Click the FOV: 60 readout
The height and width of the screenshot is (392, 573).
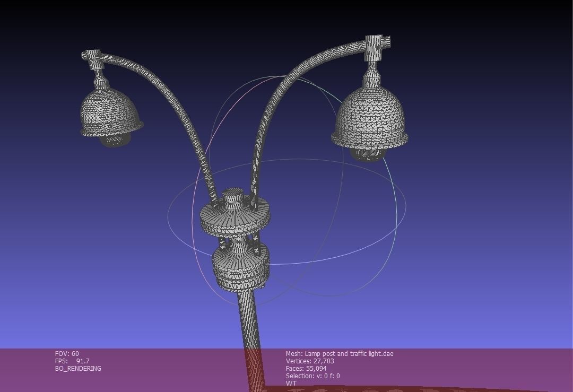tap(67, 354)
